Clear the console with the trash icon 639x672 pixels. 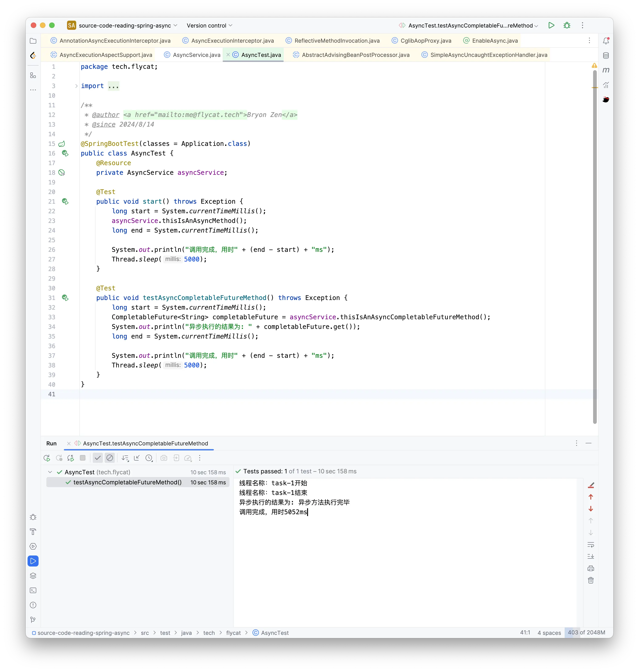pos(591,580)
